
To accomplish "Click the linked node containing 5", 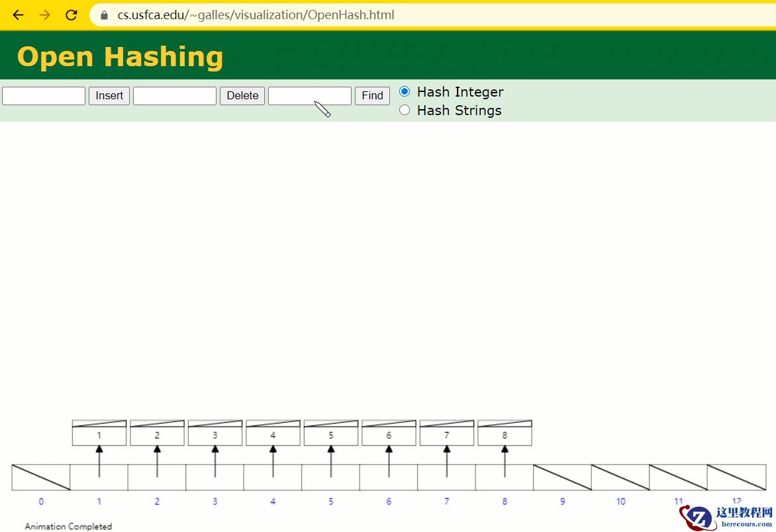I will point(330,433).
